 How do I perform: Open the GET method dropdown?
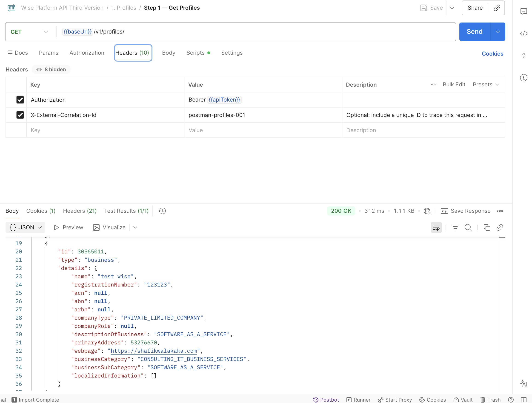[29, 32]
